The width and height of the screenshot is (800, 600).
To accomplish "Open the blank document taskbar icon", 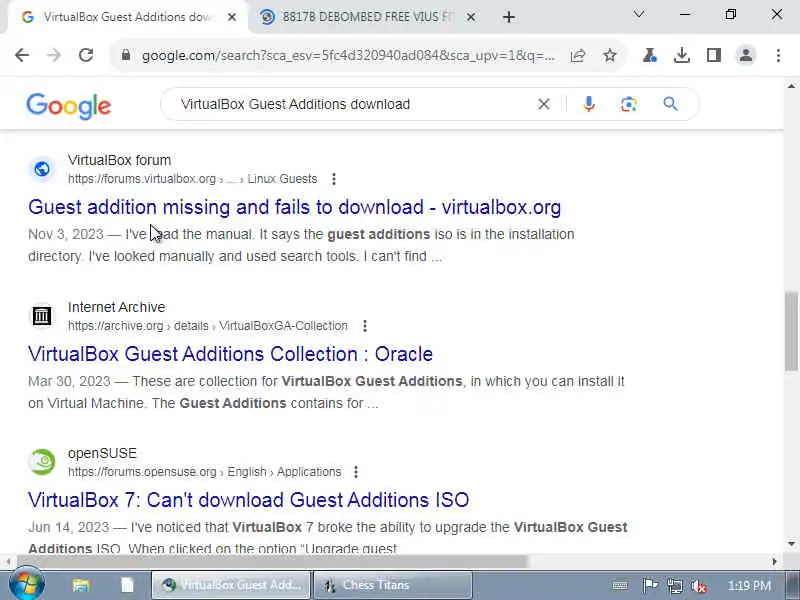I will coord(127,585).
